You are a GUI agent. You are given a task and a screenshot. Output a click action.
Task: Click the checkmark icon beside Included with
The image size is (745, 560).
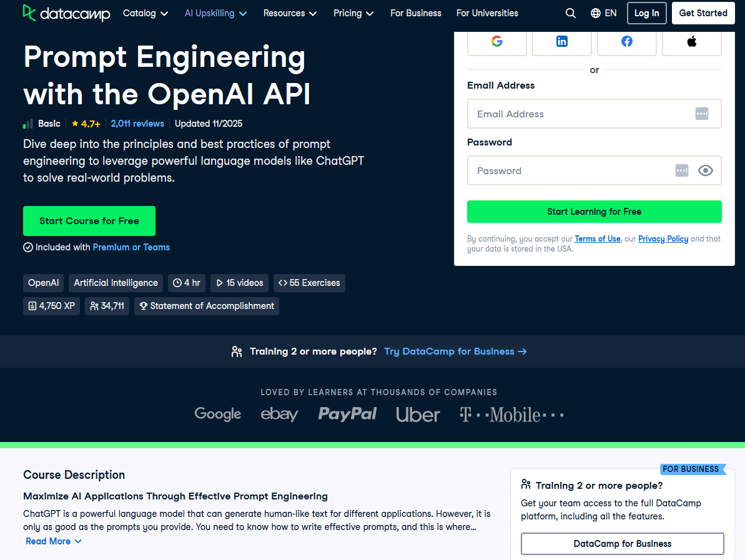click(28, 247)
